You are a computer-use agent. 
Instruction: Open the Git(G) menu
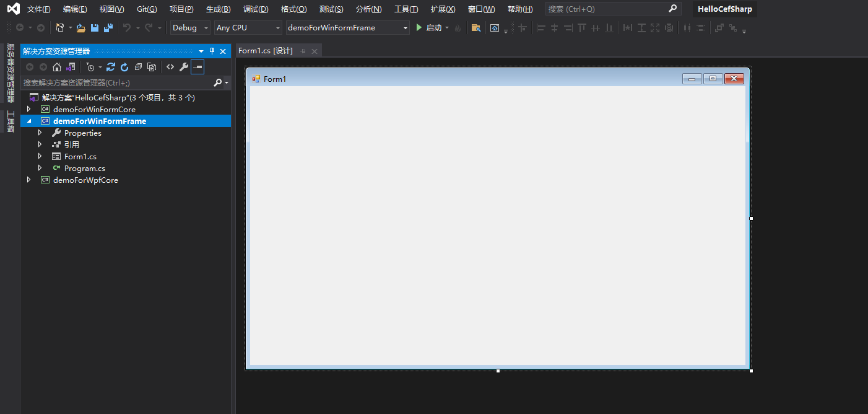coord(147,9)
